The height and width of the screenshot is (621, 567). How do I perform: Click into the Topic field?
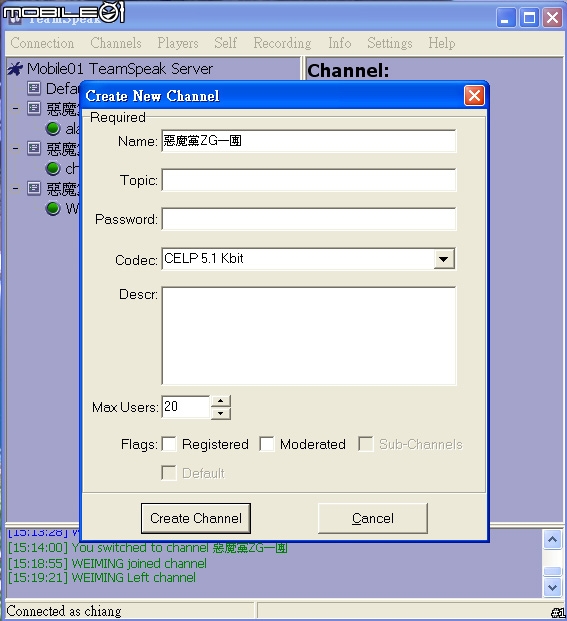(x=309, y=180)
